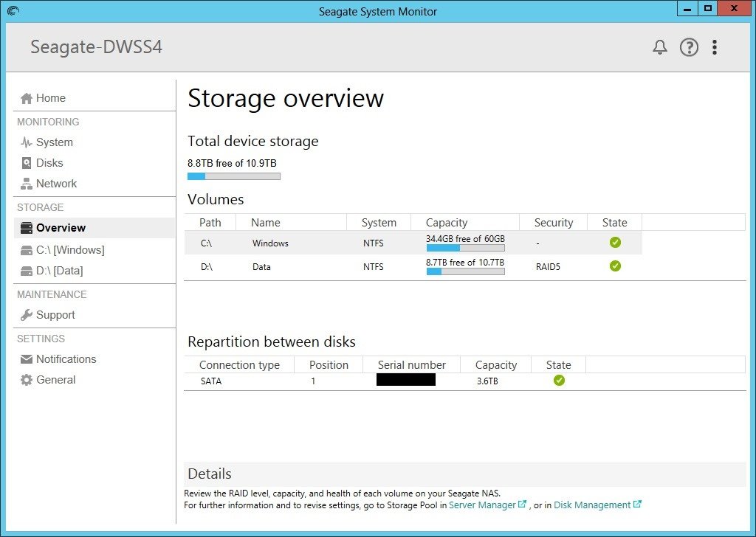Click Capacity column header in Volumes table
Viewport: 756px width, 537px height.
click(465, 223)
